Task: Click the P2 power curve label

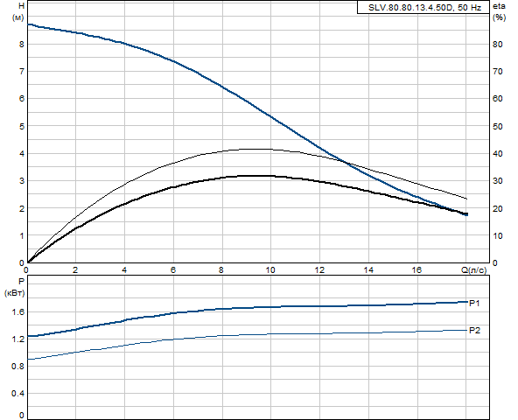Action: (475, 330)
